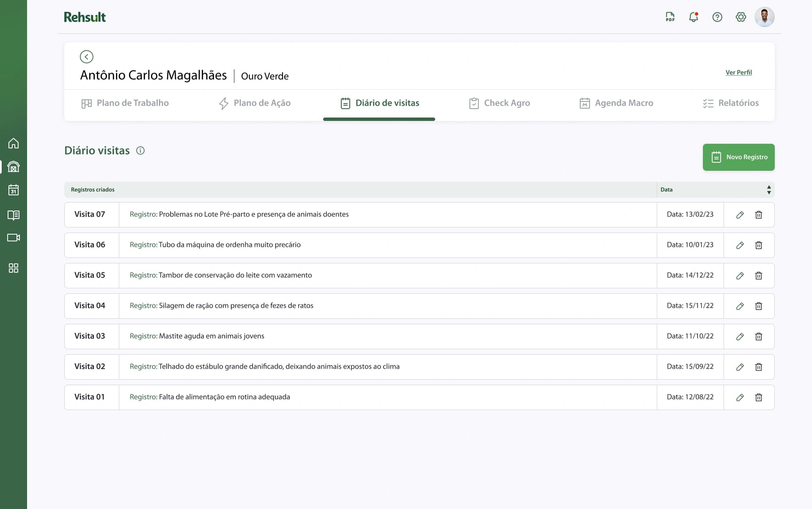Edit the Visita 03 record
Screen dimensions: 812x509
coord(740,337)
